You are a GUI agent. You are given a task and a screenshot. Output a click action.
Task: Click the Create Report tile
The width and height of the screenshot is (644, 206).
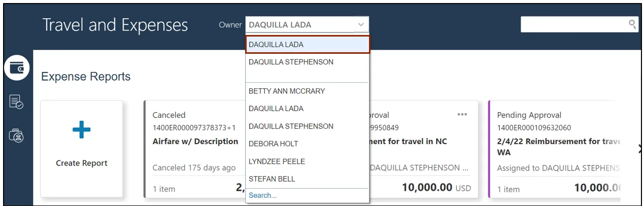coord(81,149)
